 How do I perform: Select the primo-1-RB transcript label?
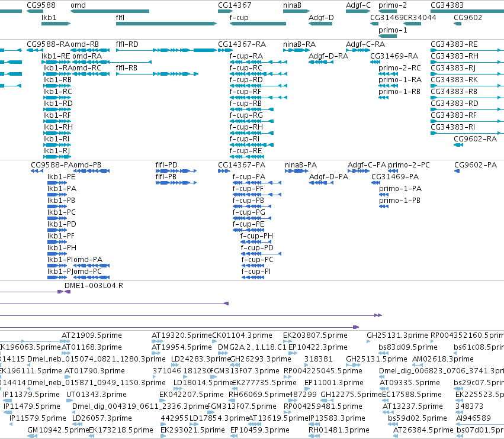tap(400, 92)
